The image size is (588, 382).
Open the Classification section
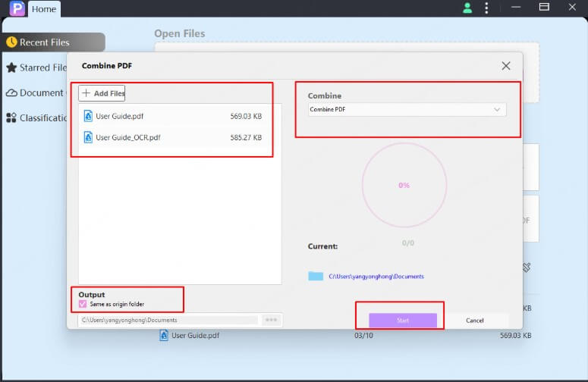36,118
